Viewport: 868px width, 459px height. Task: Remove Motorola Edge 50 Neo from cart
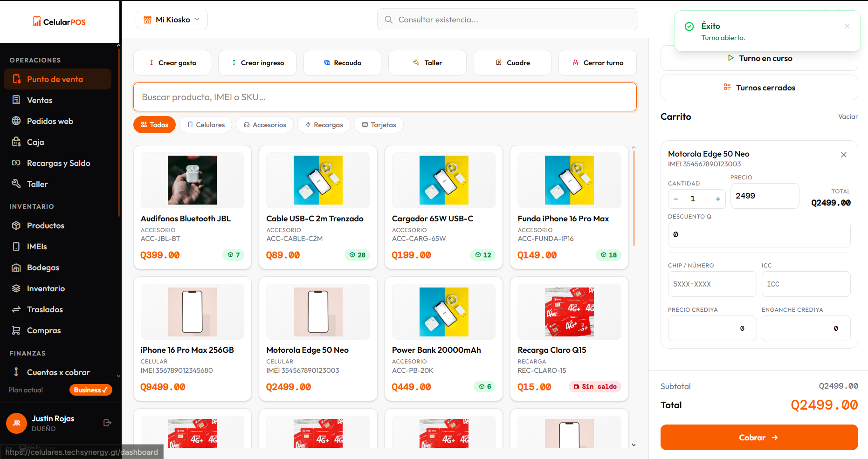pyautogui.click(x=843, y=155)
